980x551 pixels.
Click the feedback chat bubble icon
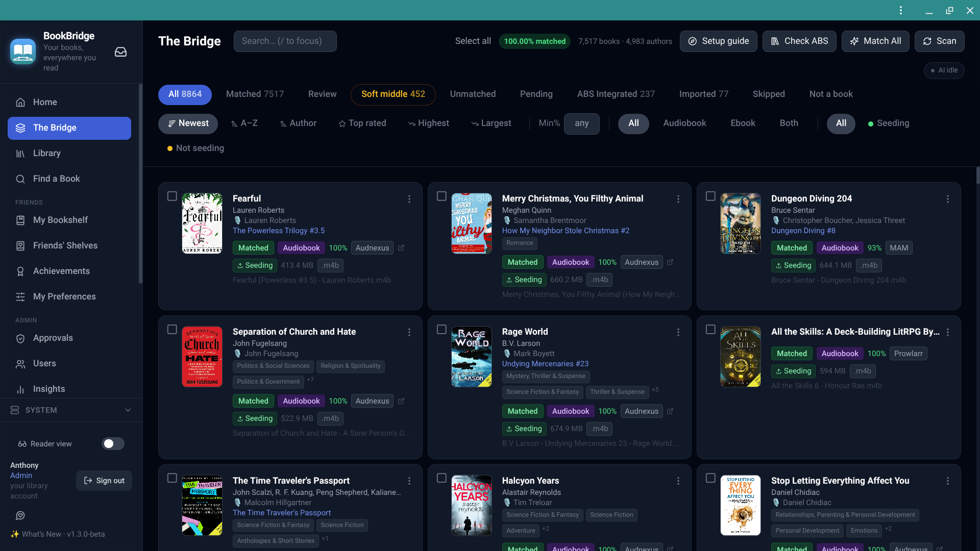20,516
